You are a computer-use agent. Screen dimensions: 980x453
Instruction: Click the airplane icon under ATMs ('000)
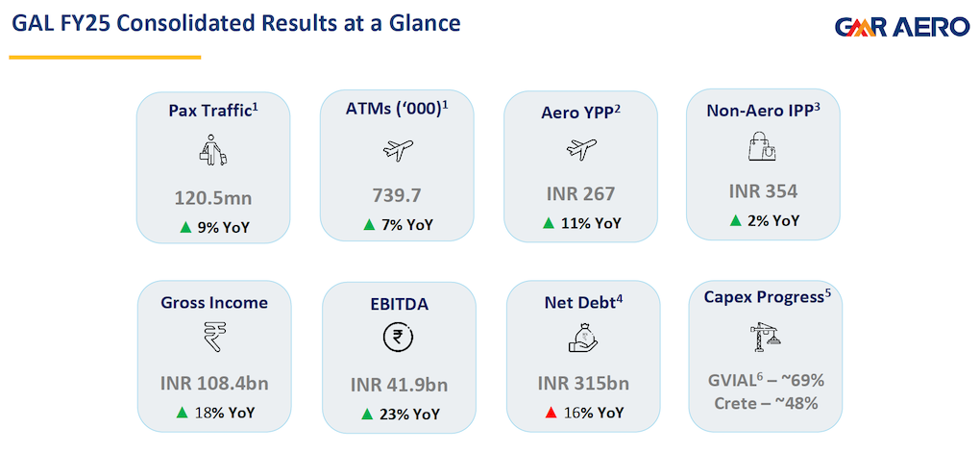pyautogui.click(x=397, y=149)
